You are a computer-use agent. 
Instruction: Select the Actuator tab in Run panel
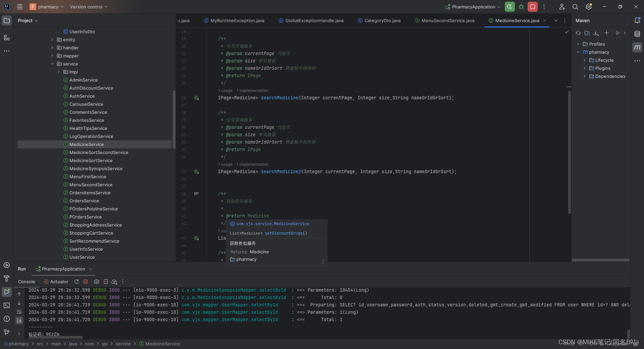56,282
